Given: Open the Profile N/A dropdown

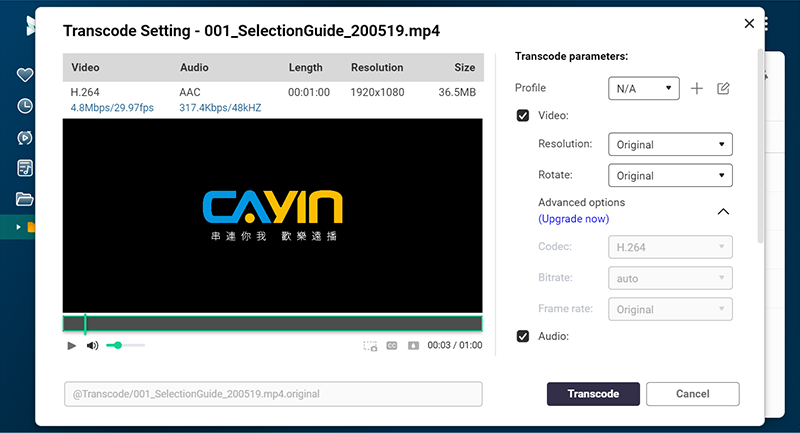Looking at the screenshot, I should (644, 88).
